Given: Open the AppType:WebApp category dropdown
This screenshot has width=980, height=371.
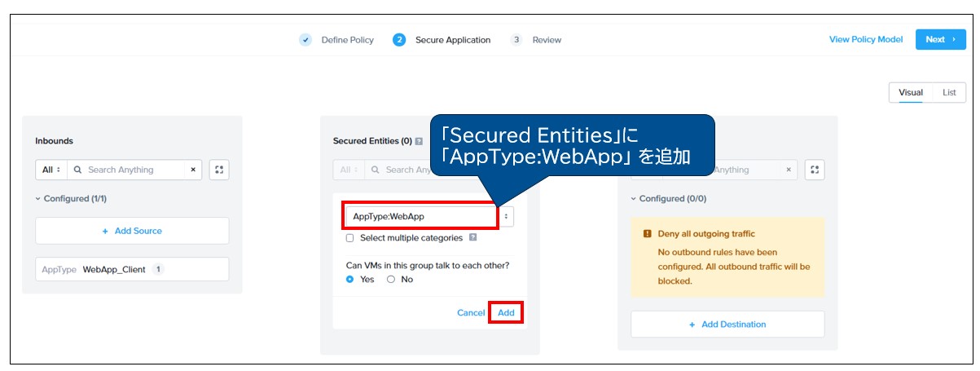Looking at the screenshot, I should point(507,216).
